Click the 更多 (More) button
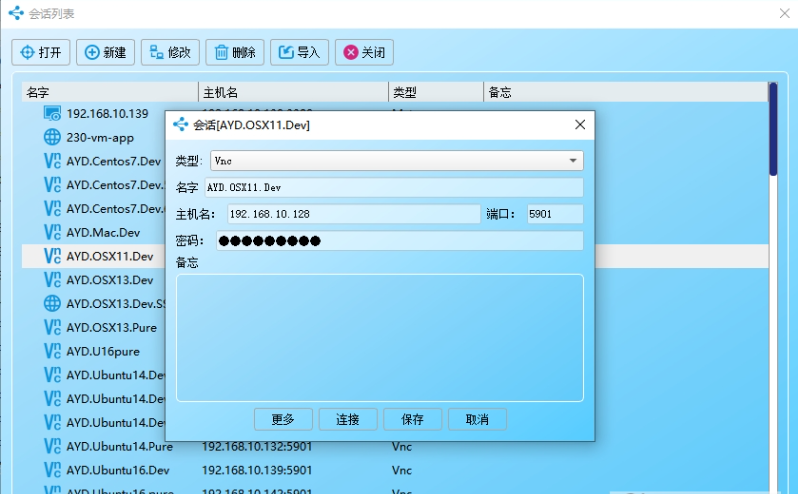This screenshot has height=494, width=798. 283,419
